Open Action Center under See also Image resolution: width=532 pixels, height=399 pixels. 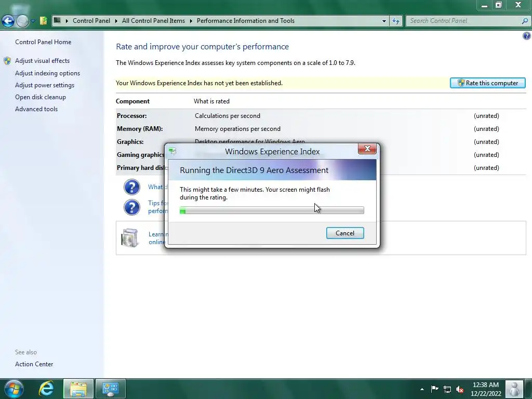[x=34, y=364]
